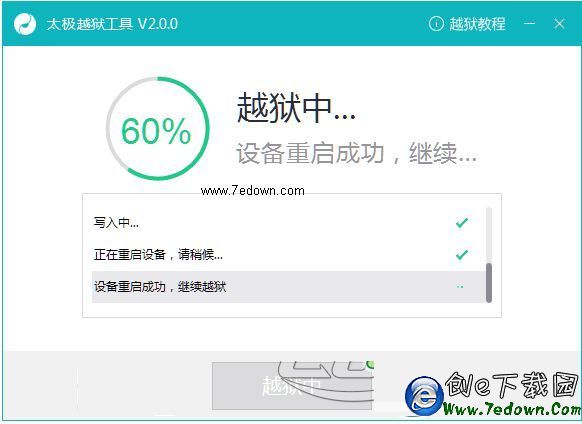582x424 pixels.
Task: Select the highlighted 设备重启成功，继续越狱 row
Action: tap(288, 287)
